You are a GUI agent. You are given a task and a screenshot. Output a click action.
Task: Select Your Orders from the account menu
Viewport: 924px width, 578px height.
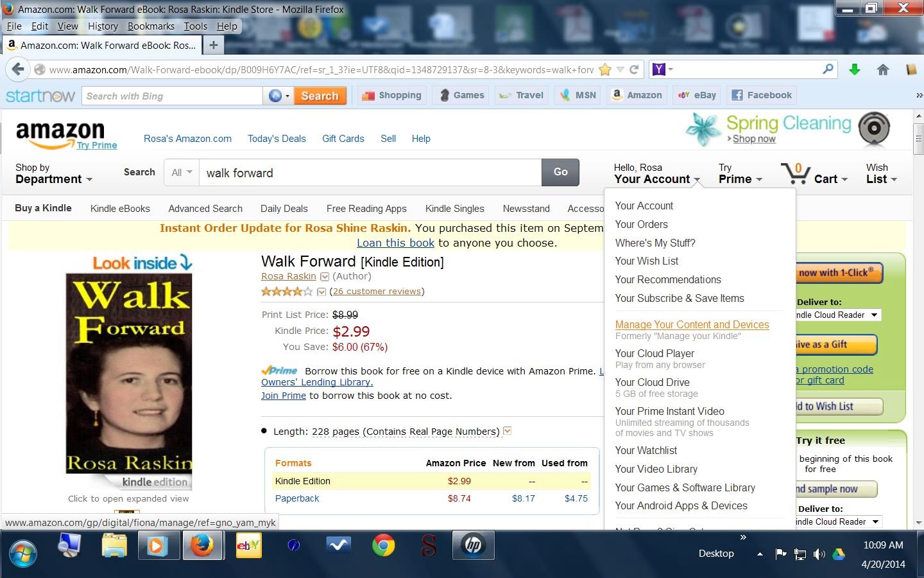coord(642,224)
